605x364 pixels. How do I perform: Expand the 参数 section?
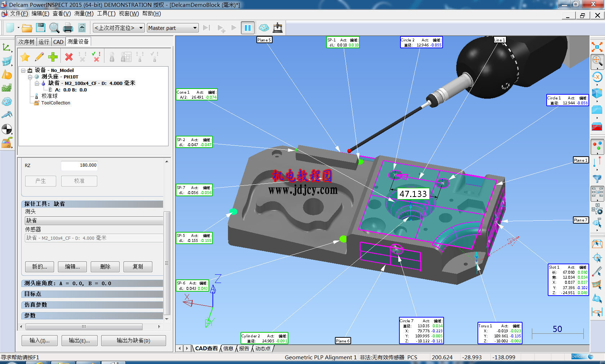(x=92, y=316)
